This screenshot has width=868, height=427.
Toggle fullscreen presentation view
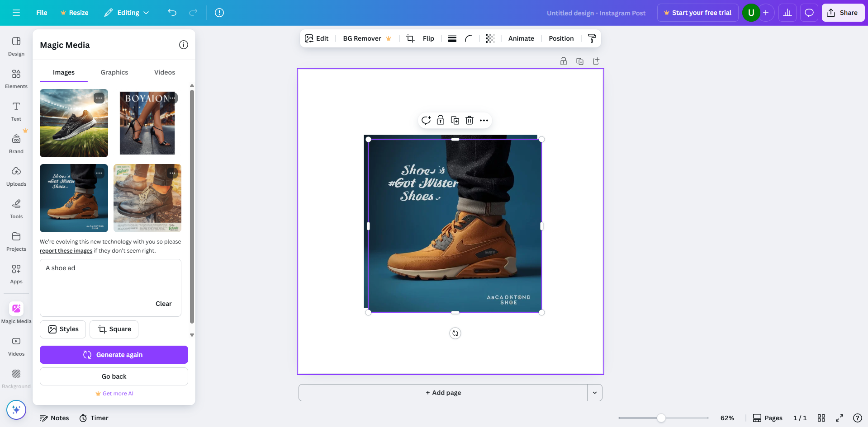[840, 418]
